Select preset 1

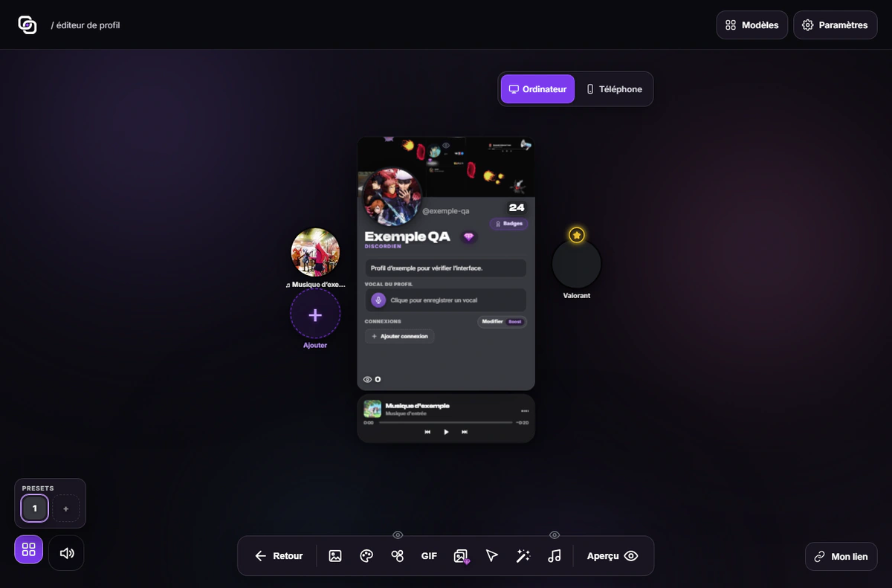34,508
